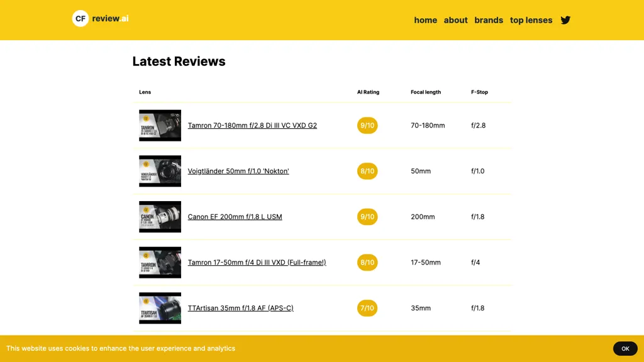Click the Tamron 70-180mm thumbnail image
Viewport: 644px width, 362px height.
coord(160,126)
